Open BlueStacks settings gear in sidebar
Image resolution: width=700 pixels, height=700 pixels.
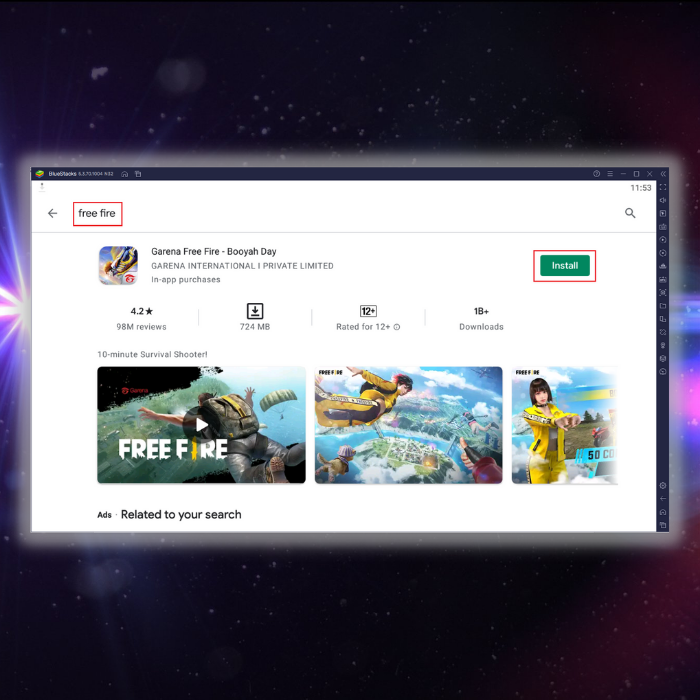(x=663, y=485)
